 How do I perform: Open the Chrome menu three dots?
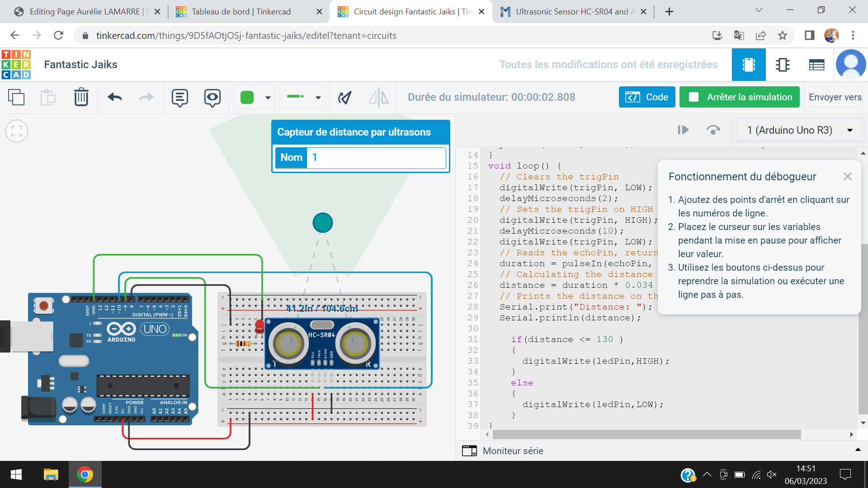pyautogui.click(x=853, y=35)
